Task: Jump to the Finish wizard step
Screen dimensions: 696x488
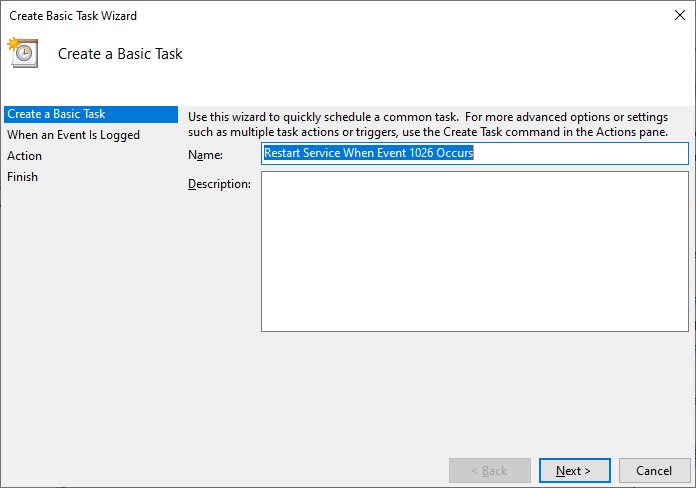Action: click(22, 177)
